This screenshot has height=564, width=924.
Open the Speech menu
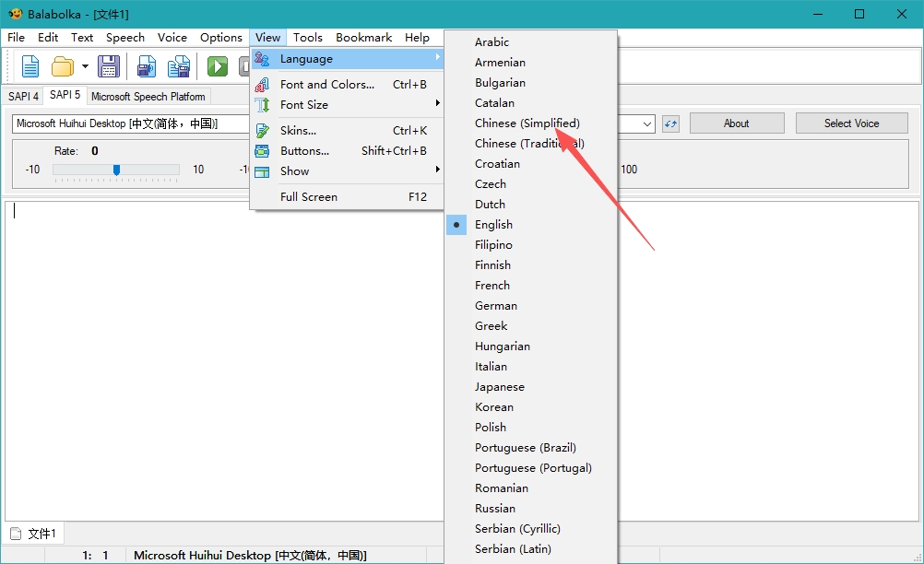click(x=124, y=37)
